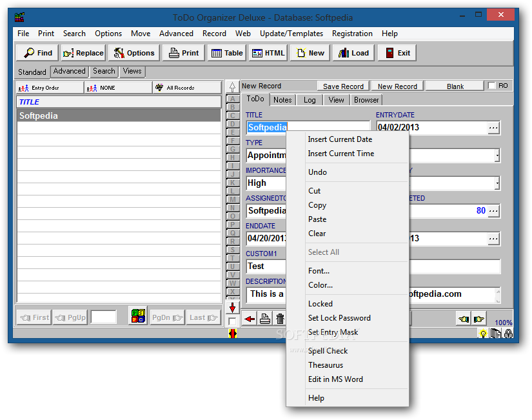This screenshot has height=420, width=532.
Task: Switch to the Browser tab
Action: pos(366,100)
